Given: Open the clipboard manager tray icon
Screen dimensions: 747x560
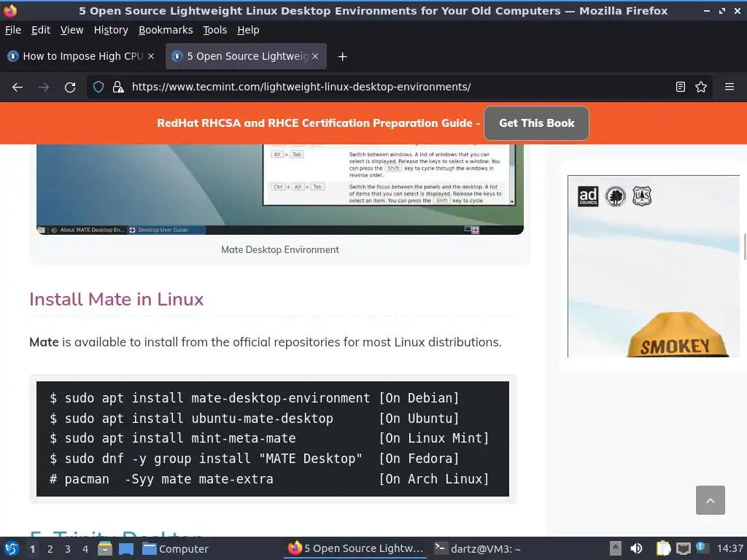Looking at the screenshot, I should 663,548.
